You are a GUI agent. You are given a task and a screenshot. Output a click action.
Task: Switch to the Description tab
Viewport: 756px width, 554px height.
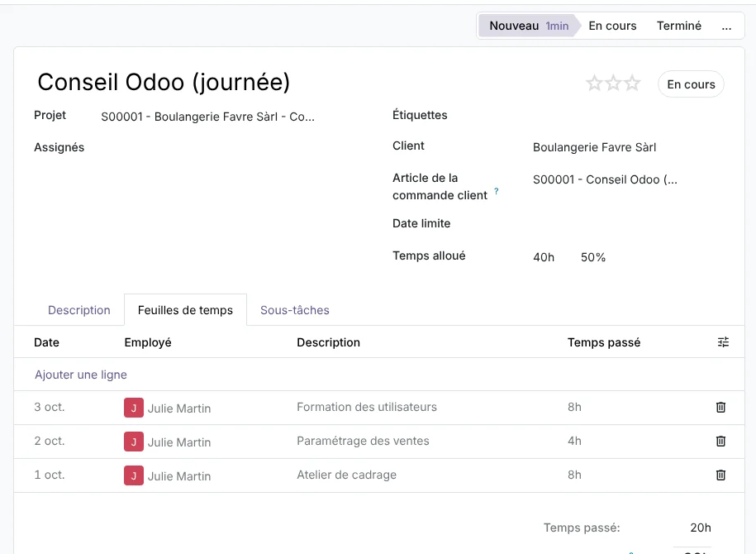79,310
